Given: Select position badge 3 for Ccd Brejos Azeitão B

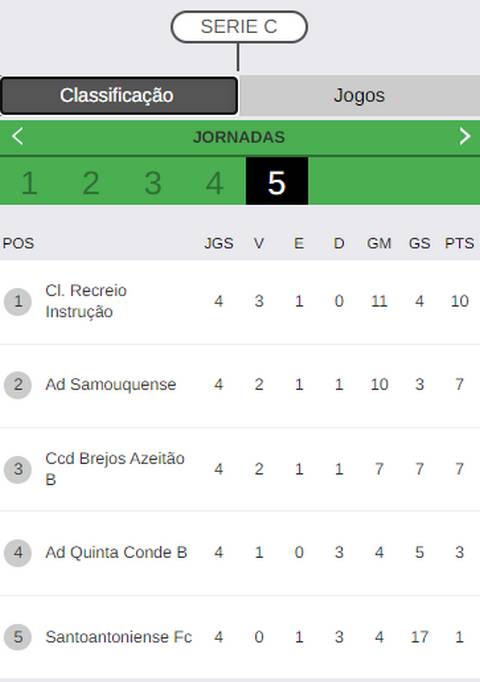Looking at the screenshot, I should (x=18, y=469).
